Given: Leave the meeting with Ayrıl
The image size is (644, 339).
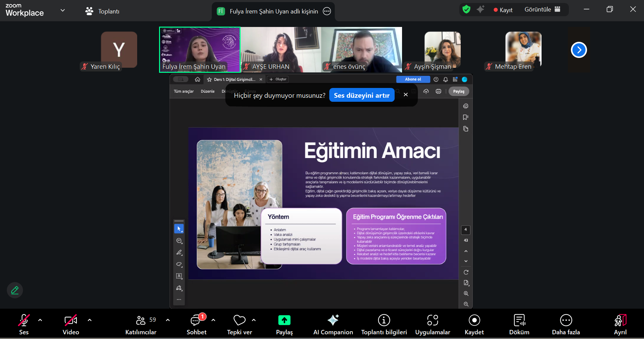Looking at the screenshot, I should (620, 325).
